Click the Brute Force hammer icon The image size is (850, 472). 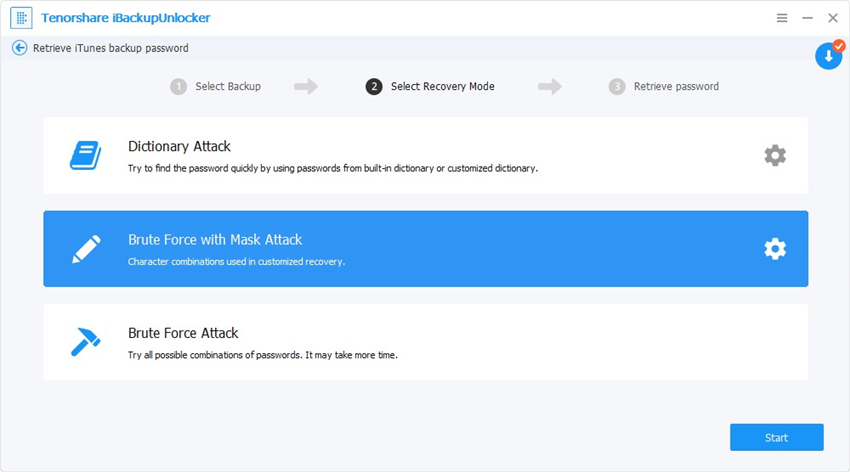click(86, 342)
